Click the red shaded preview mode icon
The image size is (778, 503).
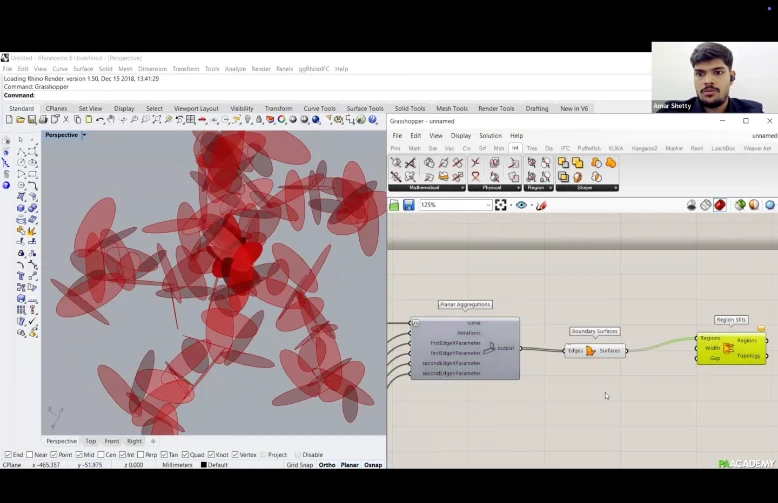tap(720, 205)
